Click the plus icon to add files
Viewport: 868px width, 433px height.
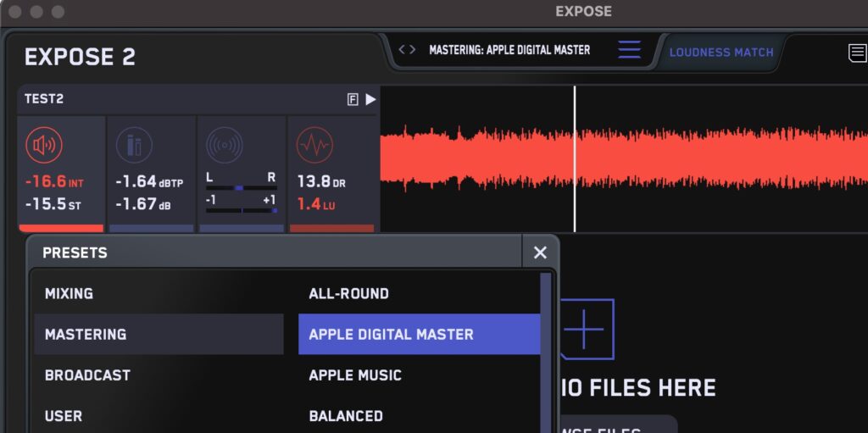coord(587,328)
